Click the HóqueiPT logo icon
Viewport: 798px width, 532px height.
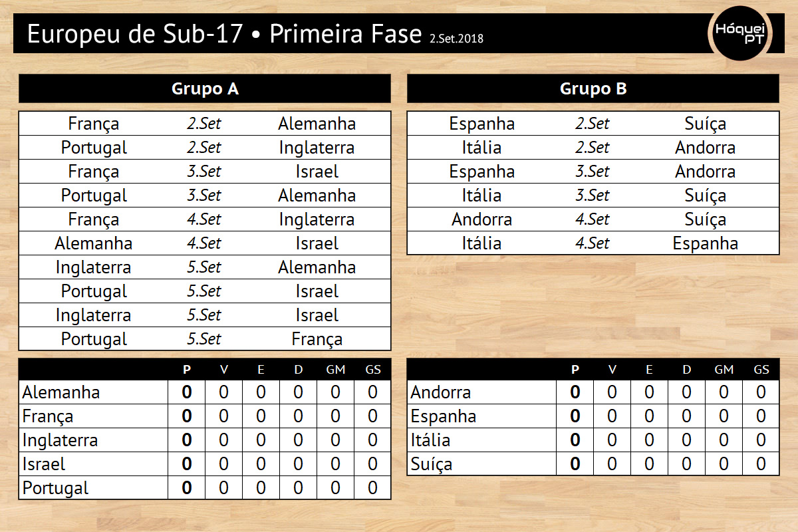(740, 33)
